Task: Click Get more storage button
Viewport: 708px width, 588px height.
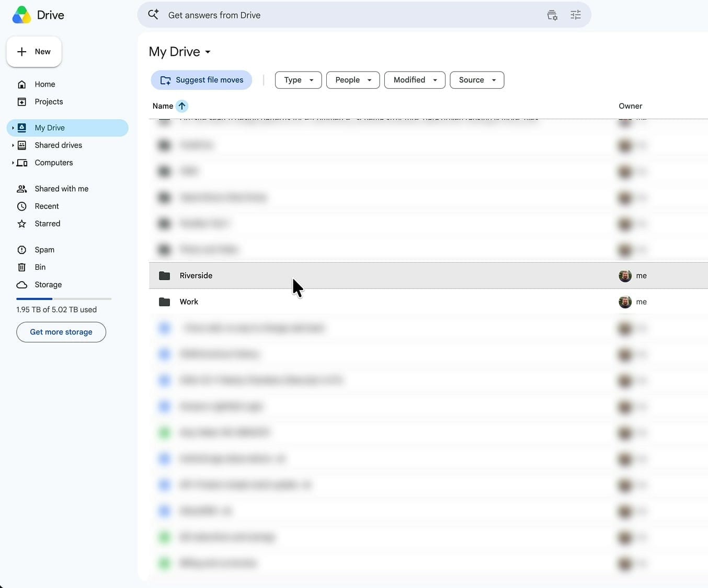Action: pyautogui.click(x=61, y=332)
